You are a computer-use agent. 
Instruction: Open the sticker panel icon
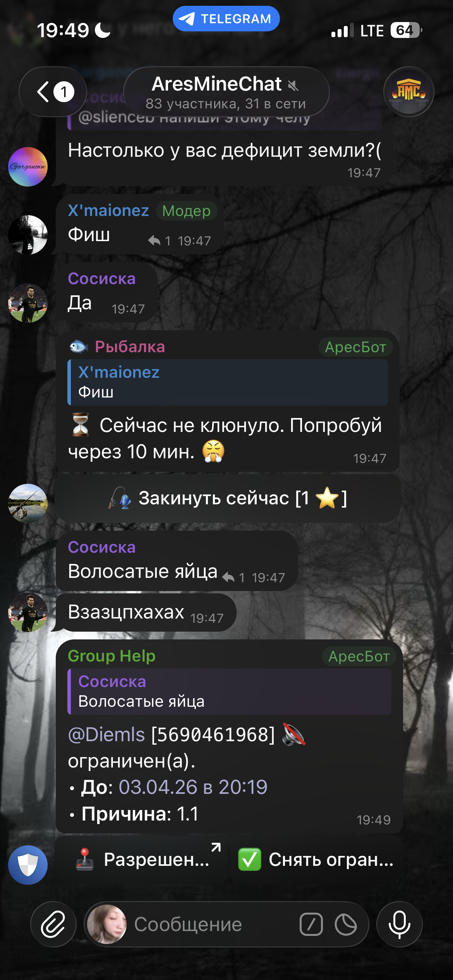coord(346,924)
